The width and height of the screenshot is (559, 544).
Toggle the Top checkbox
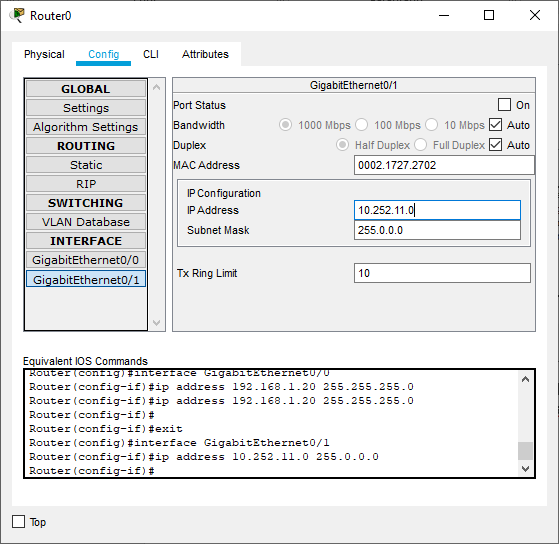tap(19, 522)
